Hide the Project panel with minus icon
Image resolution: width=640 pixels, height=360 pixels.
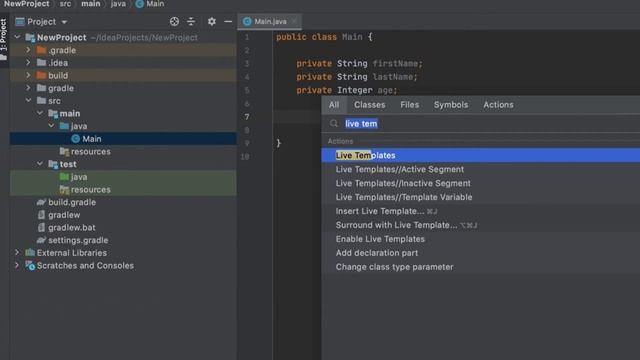(x=228, y=22)
